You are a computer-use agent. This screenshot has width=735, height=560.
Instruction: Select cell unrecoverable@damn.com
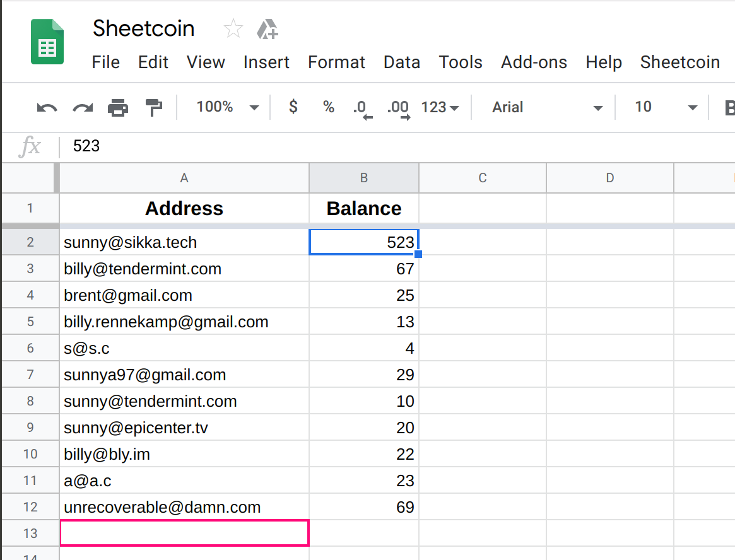point(184,507)
